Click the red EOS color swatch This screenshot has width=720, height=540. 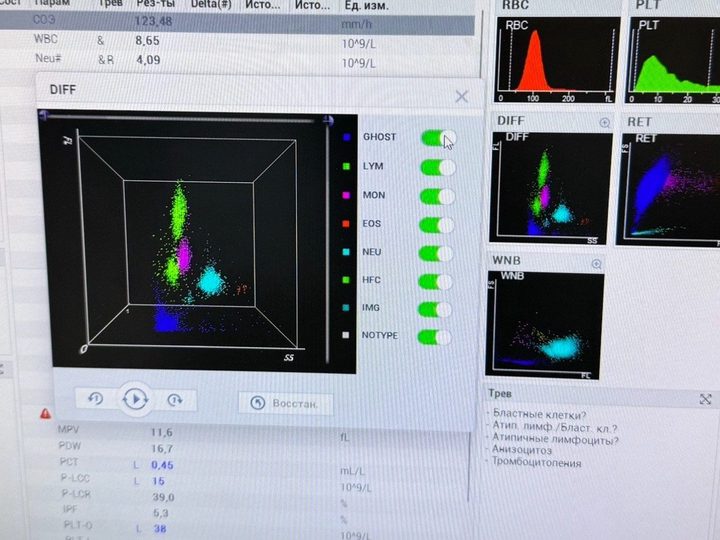(346, 224)
